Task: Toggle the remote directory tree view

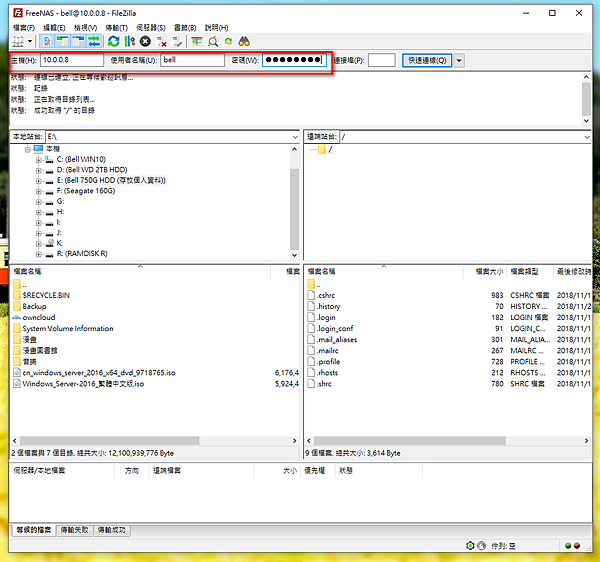Action: point(78,41)
